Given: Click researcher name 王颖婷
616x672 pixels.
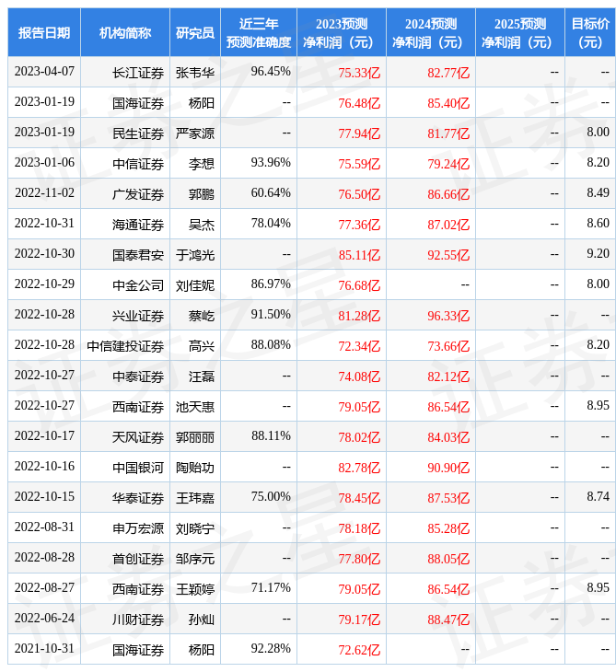Looking at the screenshot, I should coord(195,590).
